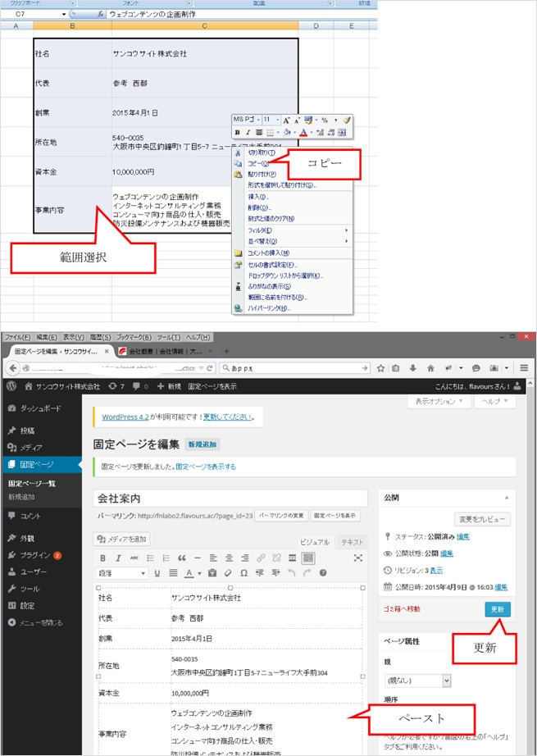Click Bold in WordPress editor toolbar
Image resolution: width=537 pixels, height=756 pixels.
(x=102, y=558)
